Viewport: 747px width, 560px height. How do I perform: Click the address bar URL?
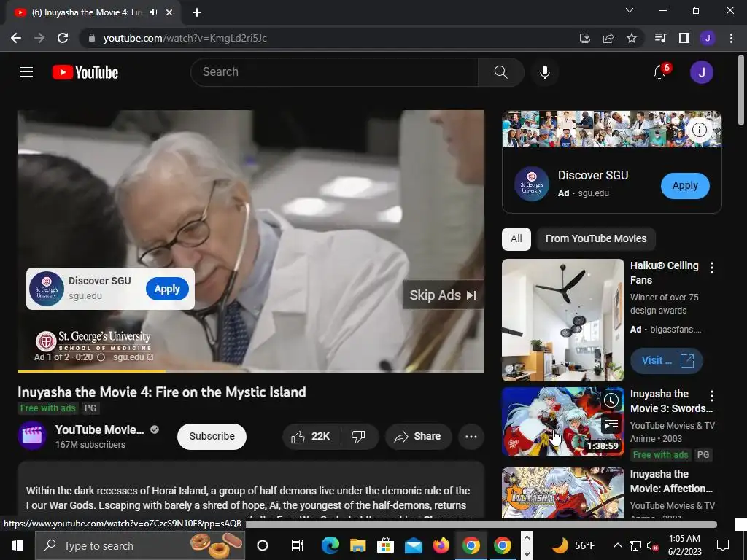(x=185, y=38)
